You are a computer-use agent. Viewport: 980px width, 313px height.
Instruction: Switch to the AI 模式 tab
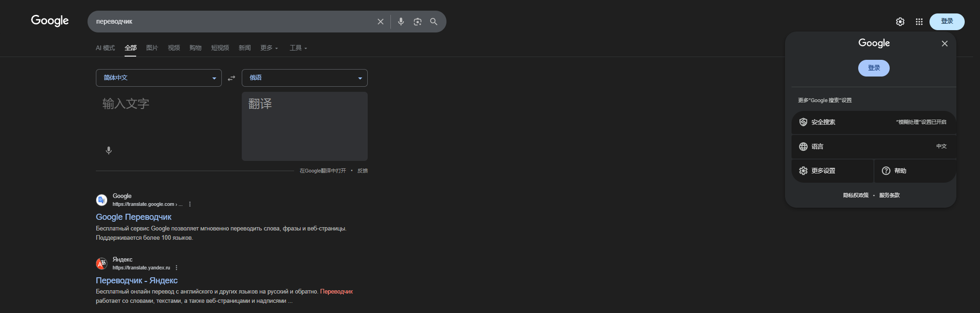point(105,48)
